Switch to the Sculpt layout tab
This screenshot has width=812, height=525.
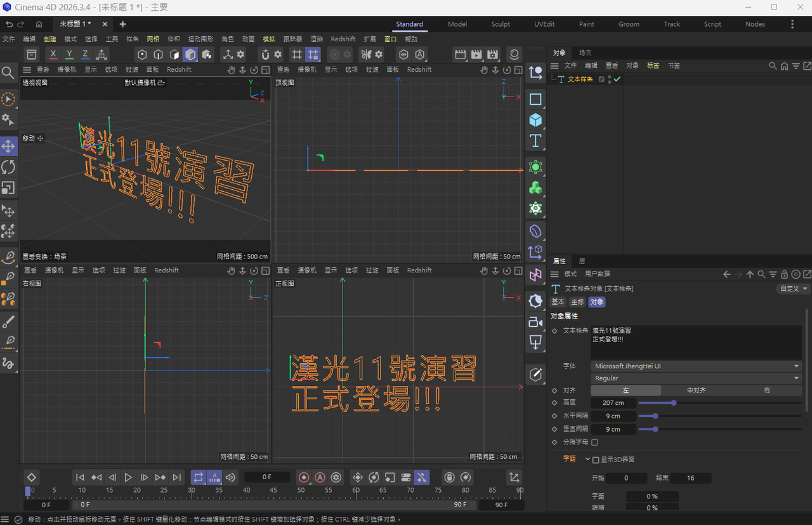(501, 24)
